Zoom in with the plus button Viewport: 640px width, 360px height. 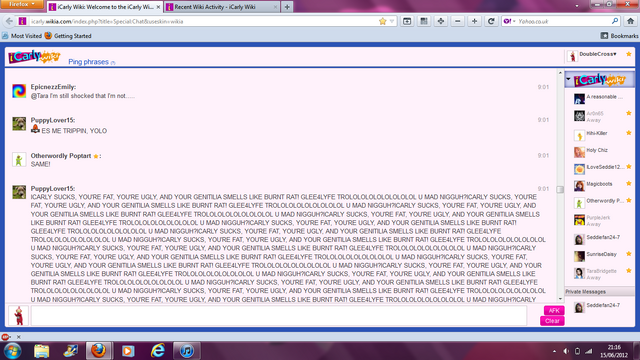pos(474,21)
